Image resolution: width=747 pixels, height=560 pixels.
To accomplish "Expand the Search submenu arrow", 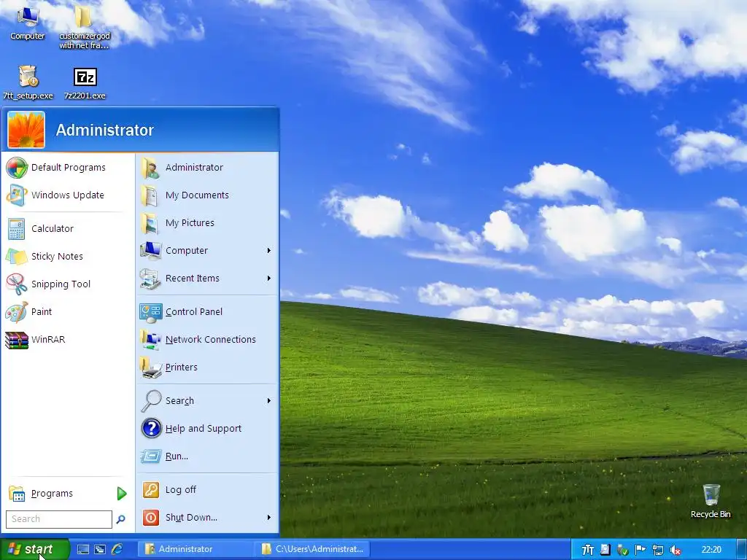I will tap(268, 401).
